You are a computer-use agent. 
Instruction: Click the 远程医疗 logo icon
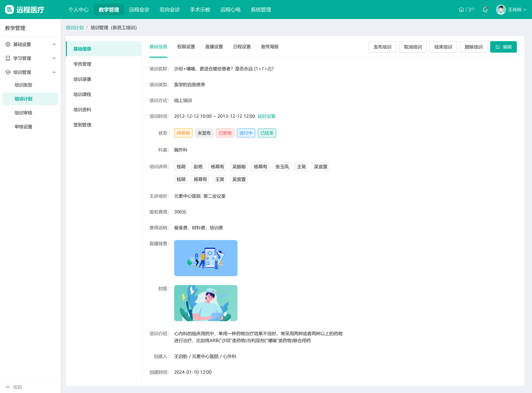(x=9, y=10)
